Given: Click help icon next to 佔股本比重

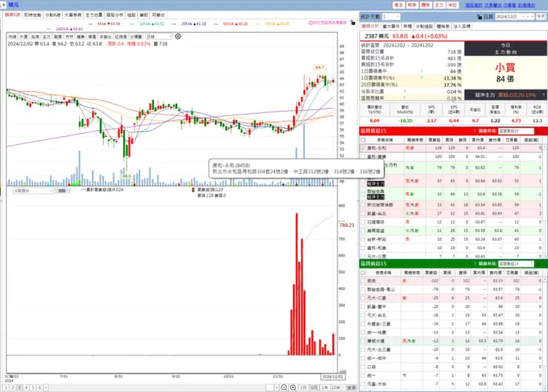Looking at the screenshot, I should pos(405,92).
